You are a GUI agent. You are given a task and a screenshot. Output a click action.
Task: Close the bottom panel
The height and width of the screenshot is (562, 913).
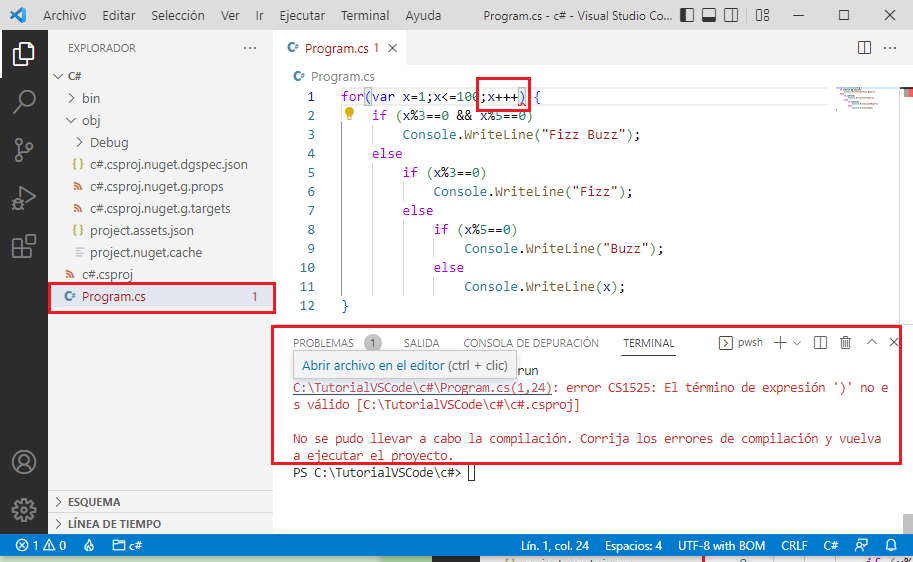point(894,342)
